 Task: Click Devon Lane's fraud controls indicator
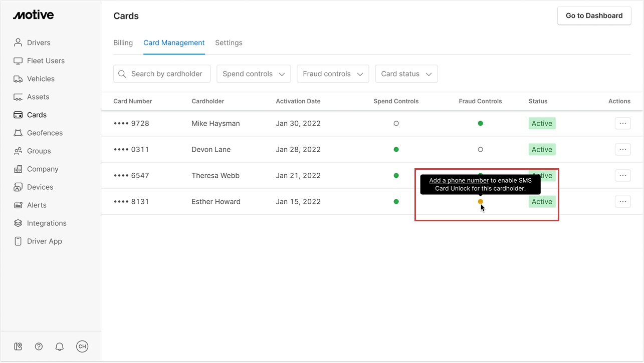coord(480,149)
